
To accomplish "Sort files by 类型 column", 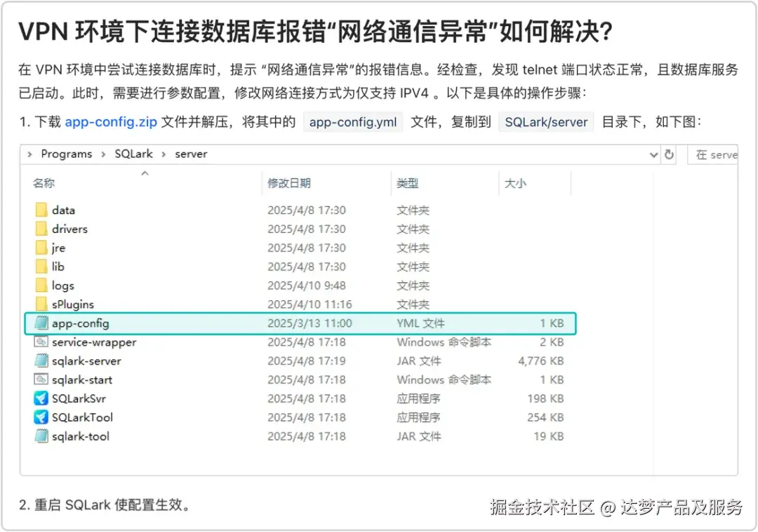I will tap(407, 183).
